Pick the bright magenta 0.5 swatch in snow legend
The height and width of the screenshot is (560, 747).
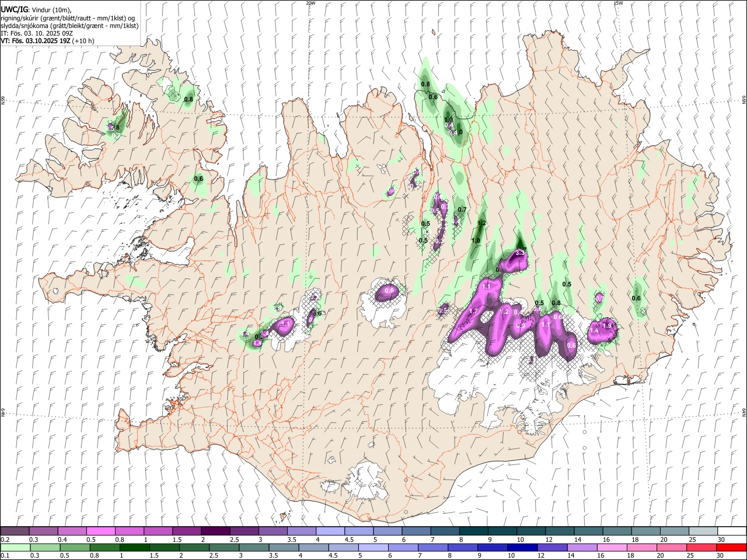pos(100,531)
